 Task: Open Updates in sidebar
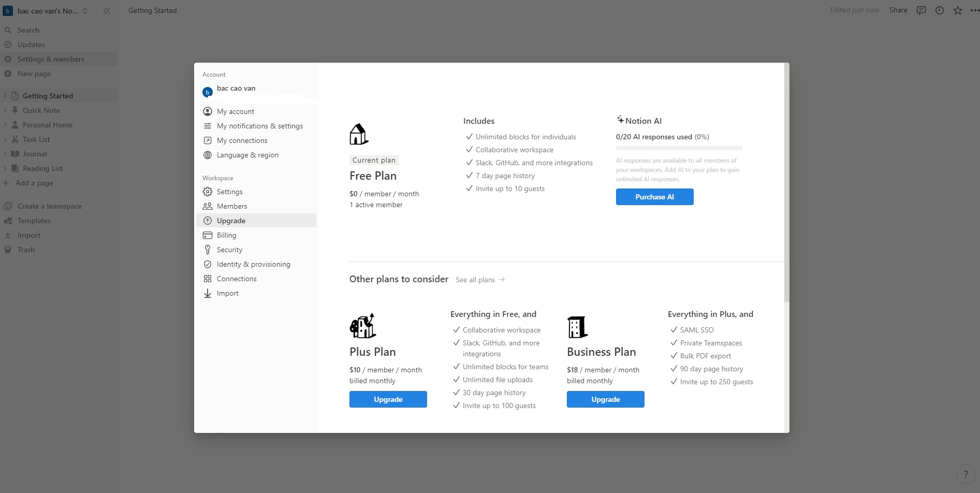click(58, 45)
